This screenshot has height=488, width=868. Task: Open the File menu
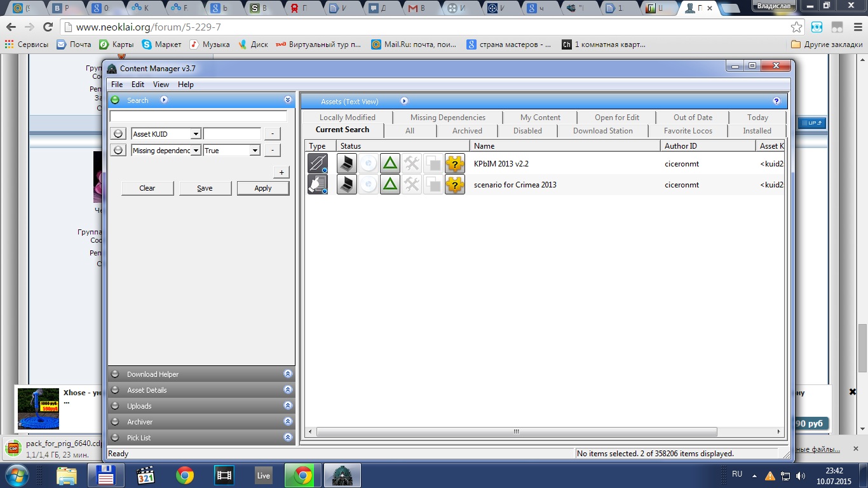117,85
